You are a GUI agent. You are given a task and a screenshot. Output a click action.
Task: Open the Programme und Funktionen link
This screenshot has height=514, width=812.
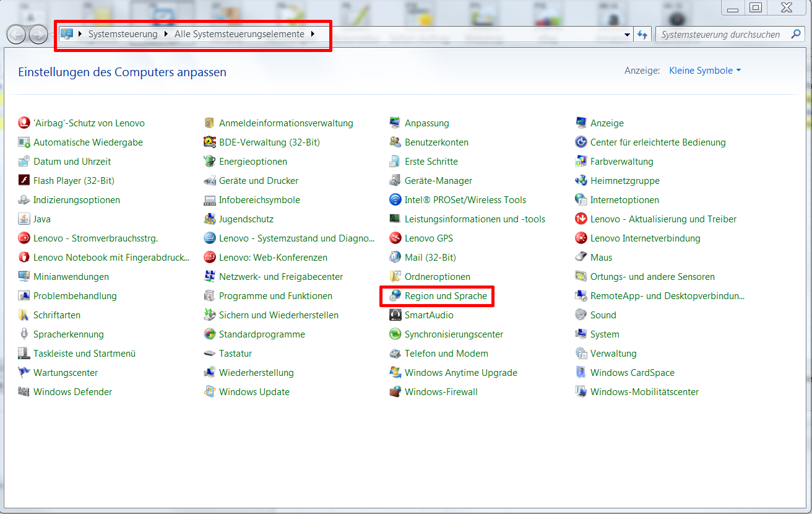[x=275, y=295]
